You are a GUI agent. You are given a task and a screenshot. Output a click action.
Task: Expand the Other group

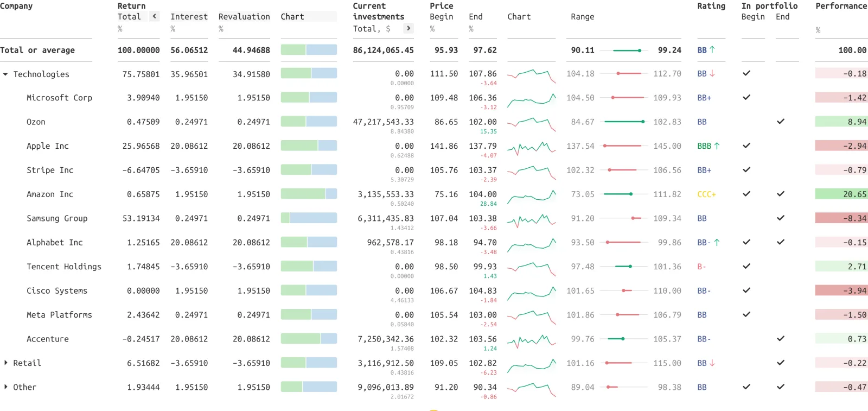coord(5,387)
